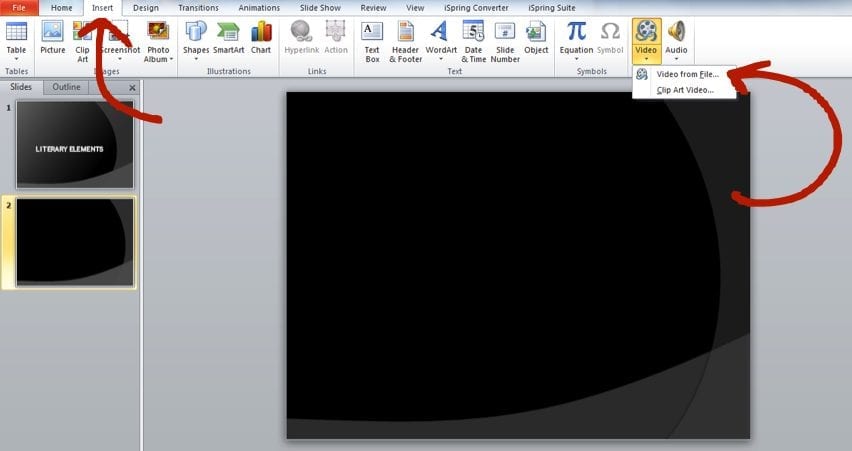Open Header & Footer settings

coord(405,41)
